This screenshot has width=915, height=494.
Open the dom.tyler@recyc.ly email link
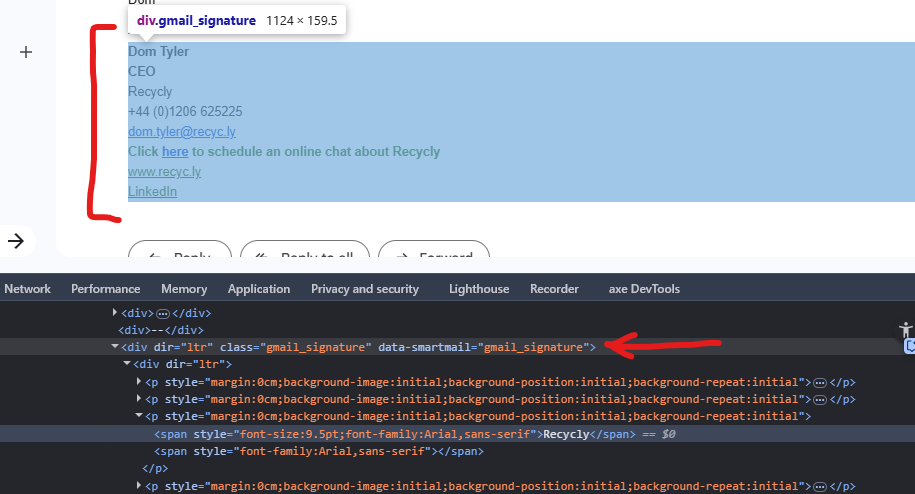(x=181, y=132)
